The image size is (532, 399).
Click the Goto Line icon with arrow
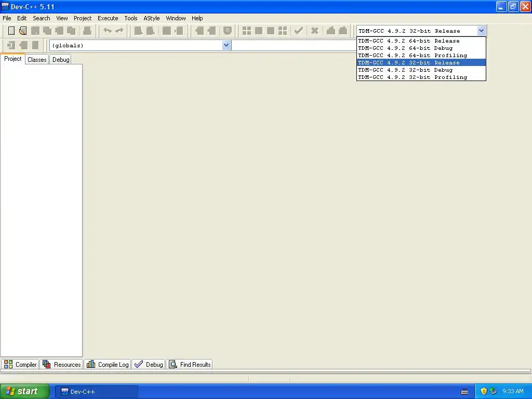pyautogui.click(x=179, y=31)
